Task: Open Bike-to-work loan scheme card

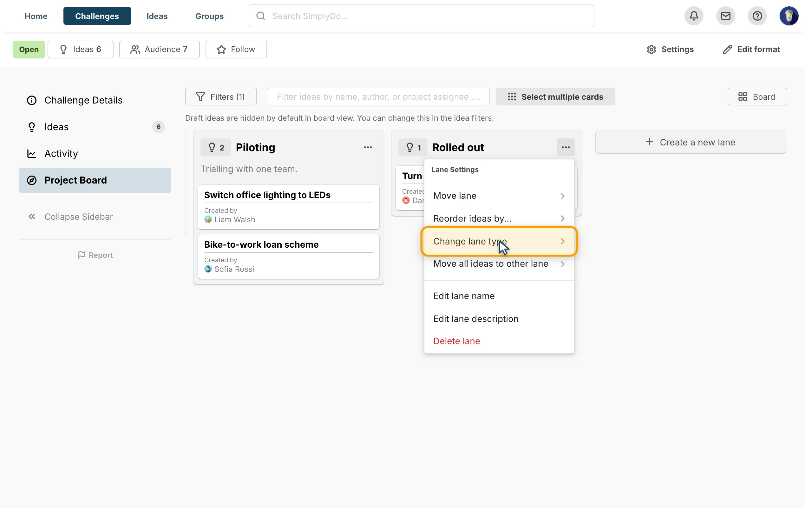Action: (289, 256)
